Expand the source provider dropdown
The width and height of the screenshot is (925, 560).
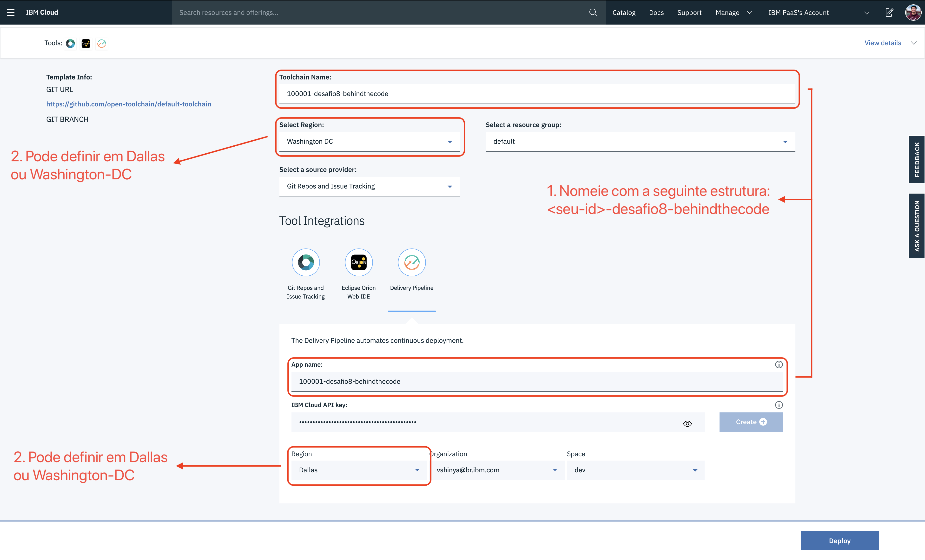[370, 186]
